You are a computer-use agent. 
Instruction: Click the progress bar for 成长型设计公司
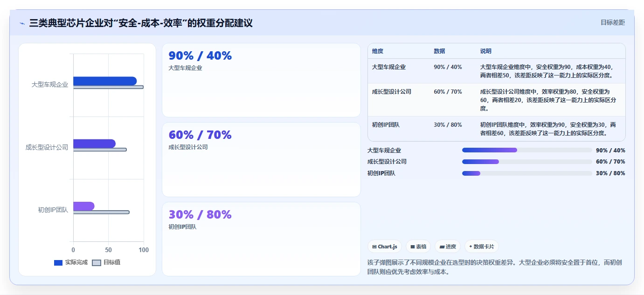coord(527,162)
